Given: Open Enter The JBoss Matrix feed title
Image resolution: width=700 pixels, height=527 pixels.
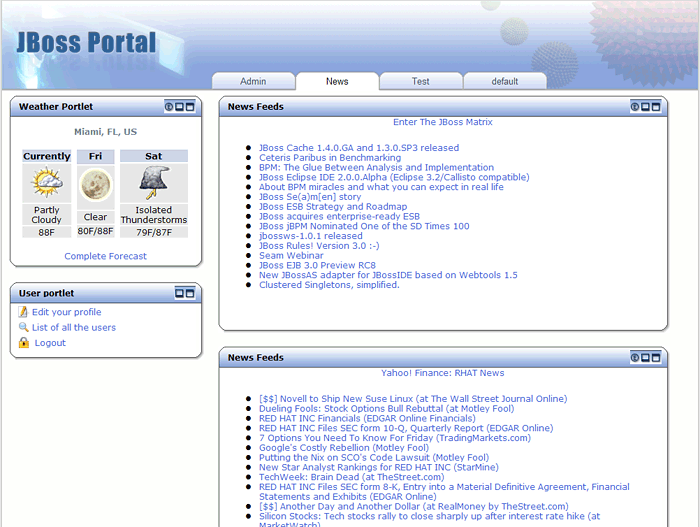Looking at the screenshot, I should [x=443, y=122].
